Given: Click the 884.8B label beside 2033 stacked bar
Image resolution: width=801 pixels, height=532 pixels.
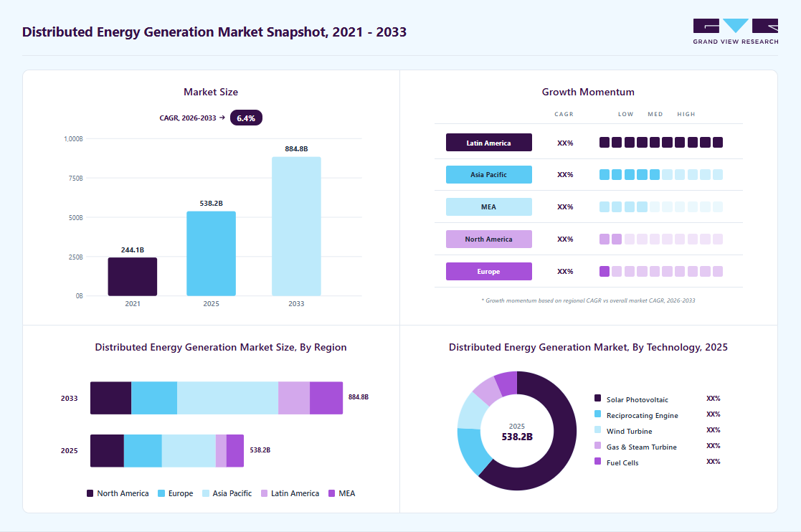Looking at the screenshot, I should (x=358, y=397).
